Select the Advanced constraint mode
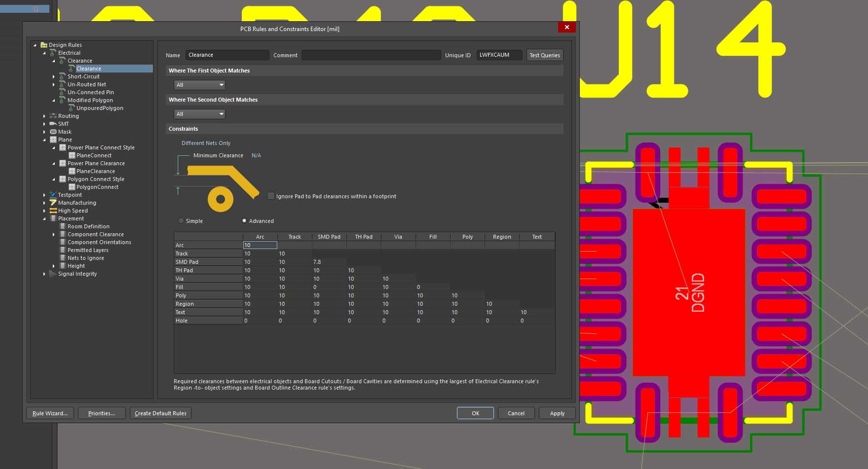The height and width of the screenshot is (469, 868). (244, 221)
